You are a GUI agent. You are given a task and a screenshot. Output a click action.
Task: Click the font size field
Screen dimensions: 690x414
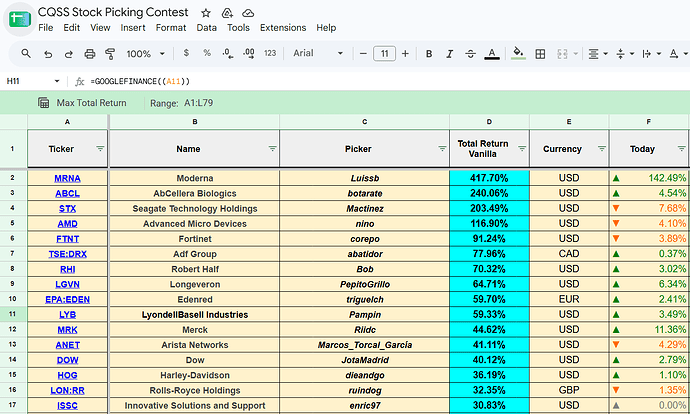pyautogui.click(x=384, y=54)
